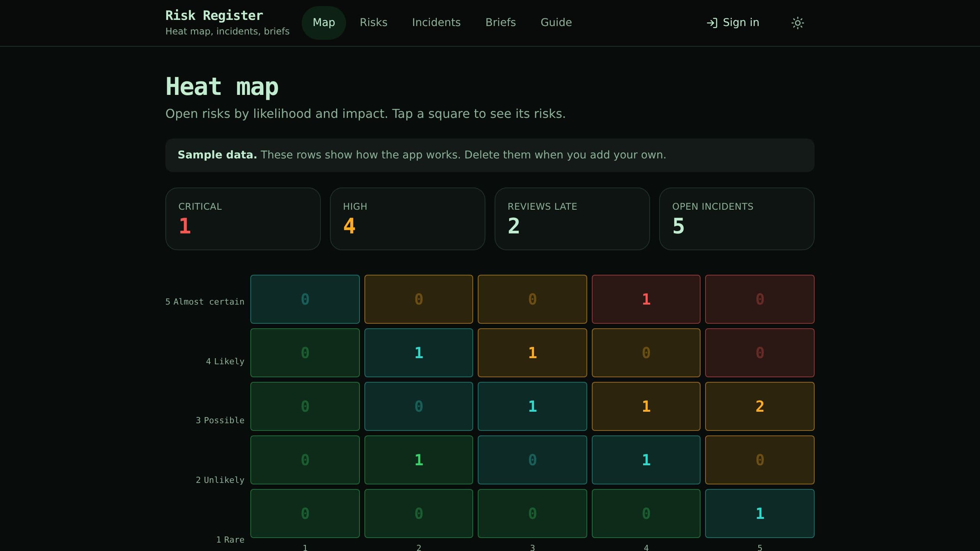Tap the Rare, impact 5 square
980x551 pixels.
click(759, 514)
